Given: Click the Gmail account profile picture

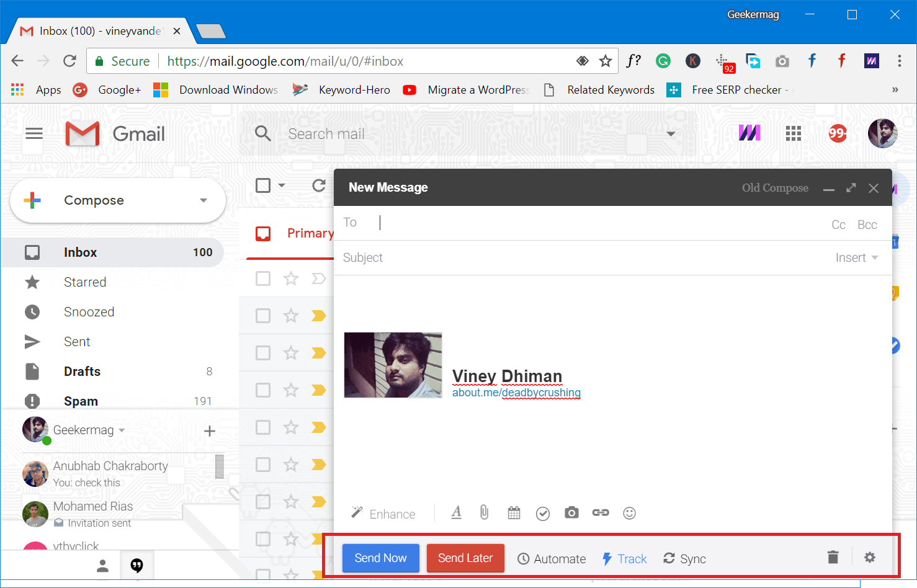Looking at the screenshot, I should coord(882,133).
